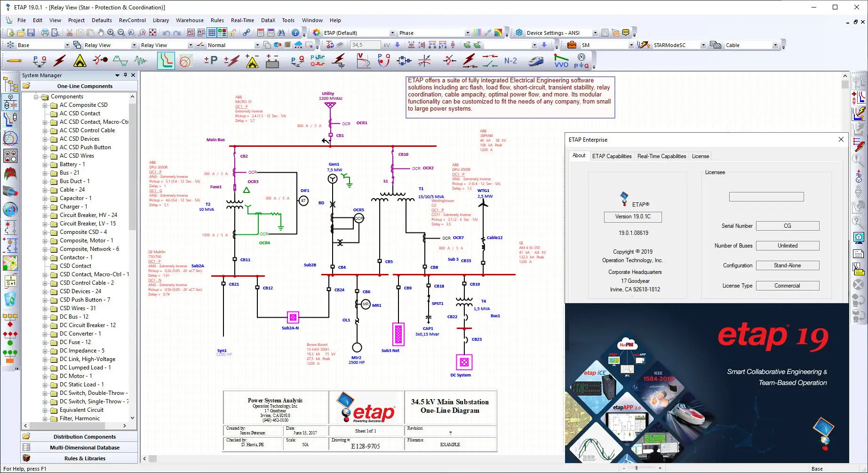Toggle the display grid toolbar button
Screen dimensions: 868x473
212,32
